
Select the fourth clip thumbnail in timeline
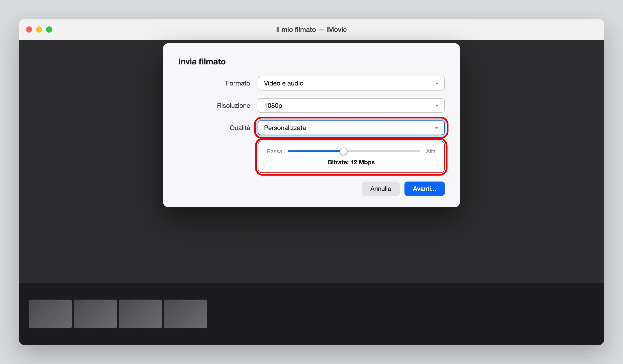[185, 314]
